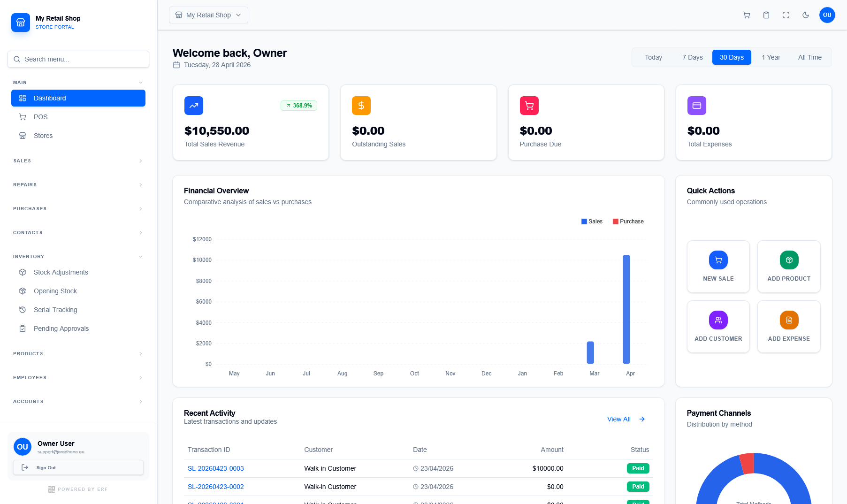
Task: Focus the Search menu input field
Action: [x=78, y=59]
